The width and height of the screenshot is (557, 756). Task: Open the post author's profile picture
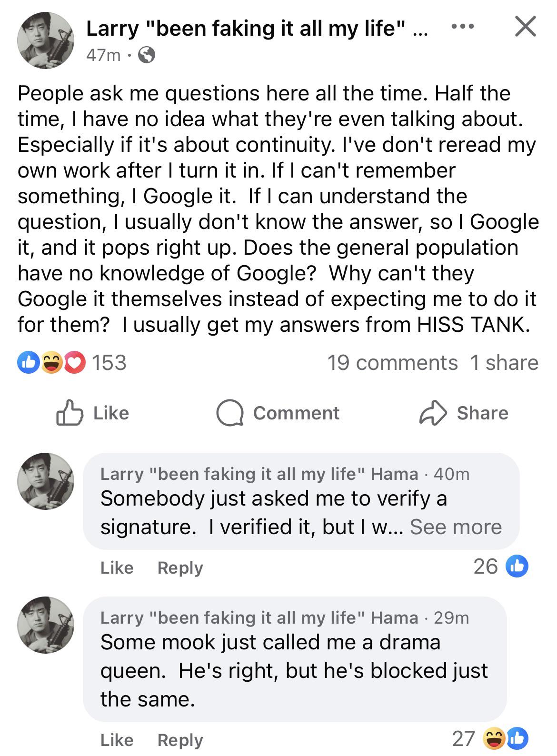pos(46,41)
